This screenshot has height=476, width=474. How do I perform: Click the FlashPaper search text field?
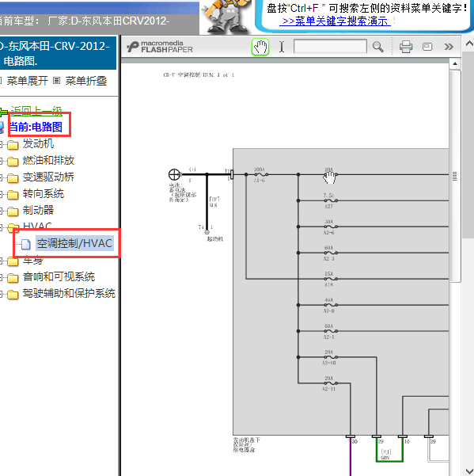330,47
